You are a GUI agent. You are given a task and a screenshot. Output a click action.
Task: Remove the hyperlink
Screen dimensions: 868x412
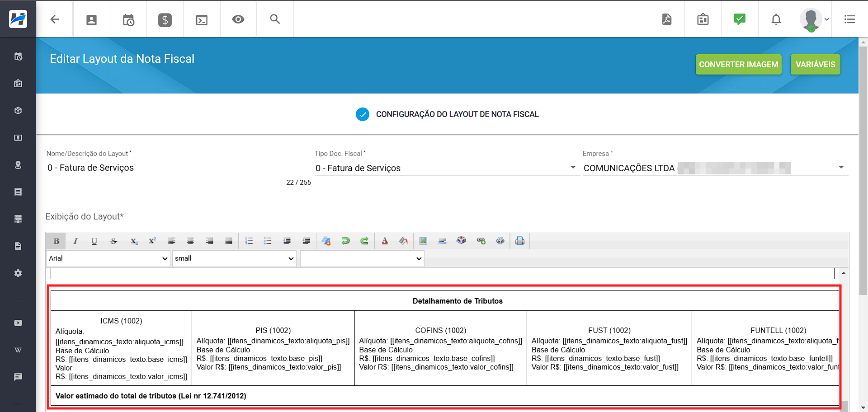[x=500, y=241]
